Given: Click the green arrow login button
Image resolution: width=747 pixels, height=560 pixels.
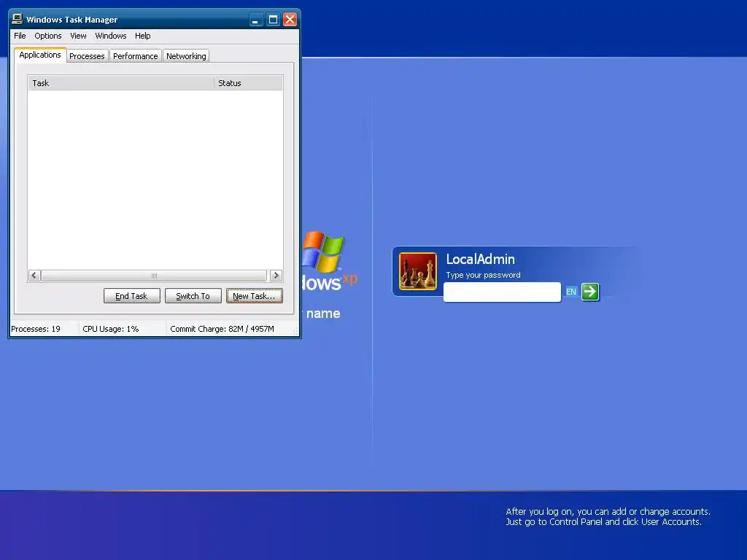Looking at the screenshot, I should tap(589, 292).
